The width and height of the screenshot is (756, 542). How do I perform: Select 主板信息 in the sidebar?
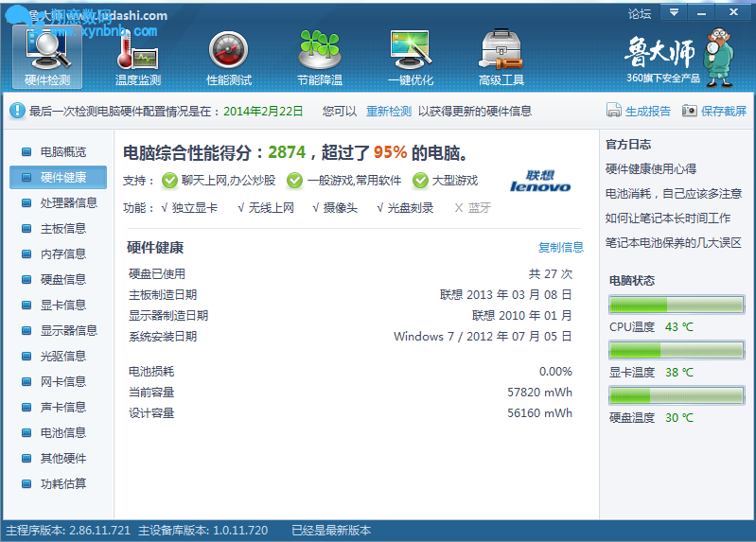pos(58,229)
